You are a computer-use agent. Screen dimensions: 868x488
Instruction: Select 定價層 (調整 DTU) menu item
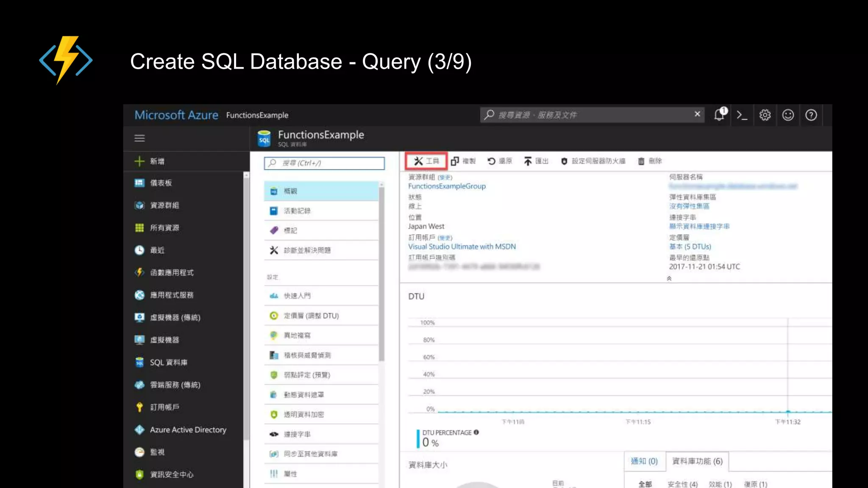(x=321, y=316)
